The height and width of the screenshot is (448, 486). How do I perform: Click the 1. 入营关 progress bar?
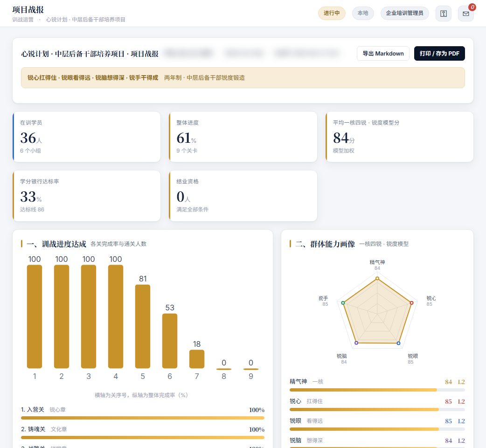(x=143, y=418)
